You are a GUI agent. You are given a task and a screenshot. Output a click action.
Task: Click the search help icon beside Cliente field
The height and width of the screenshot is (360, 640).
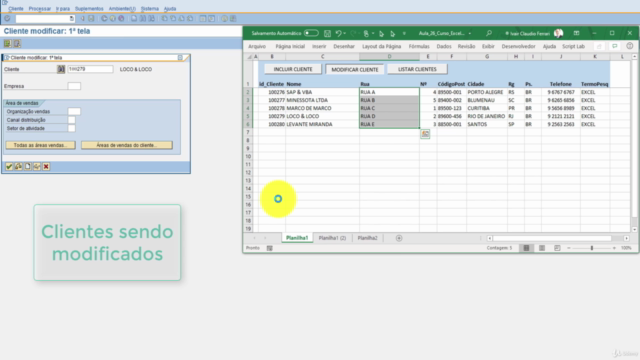(61, 69)
